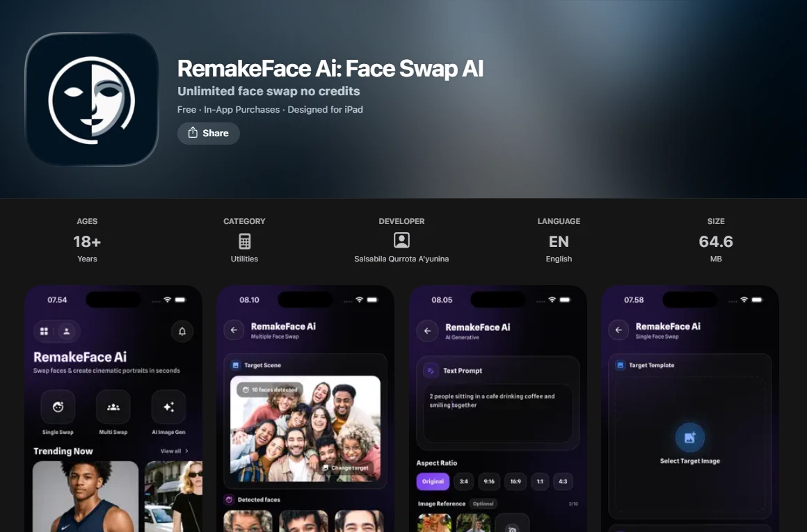807x532 pixels.
Task: Click the Share button
Action: (x=209, y=134)
